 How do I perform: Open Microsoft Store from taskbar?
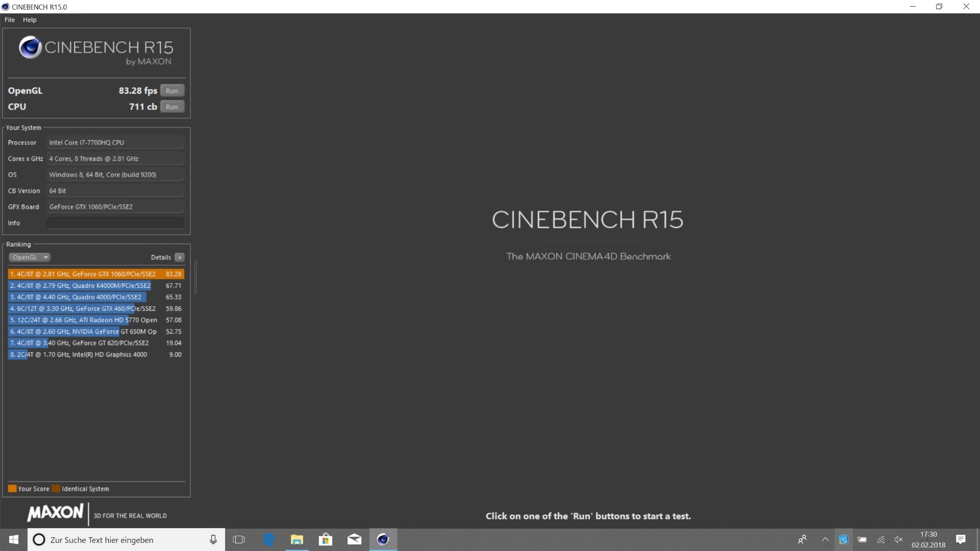[x=326, y=540]
